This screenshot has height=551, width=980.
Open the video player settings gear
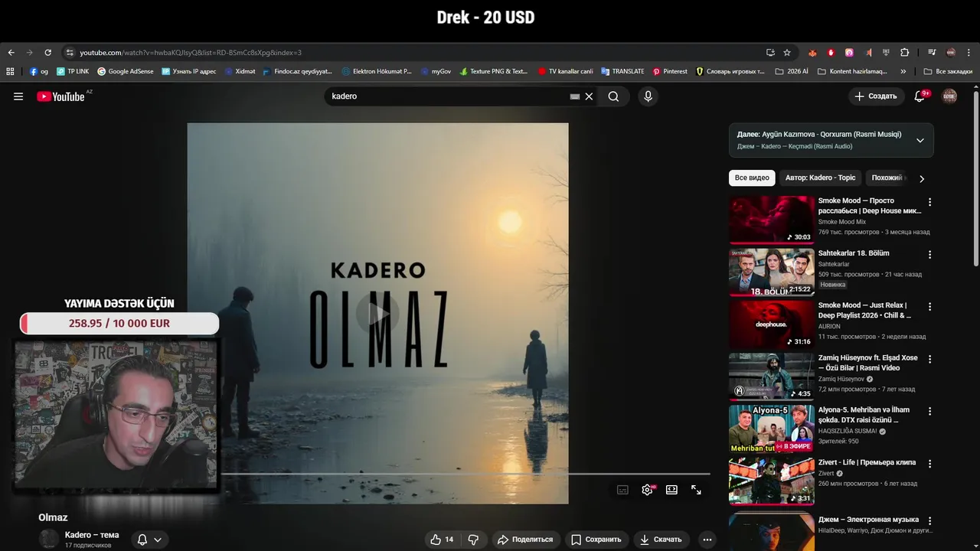647,490
